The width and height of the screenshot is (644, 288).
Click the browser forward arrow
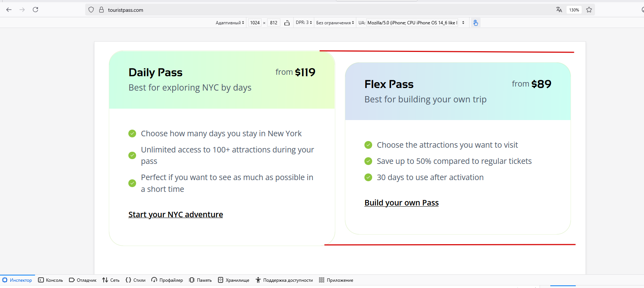tap(22, 10)
